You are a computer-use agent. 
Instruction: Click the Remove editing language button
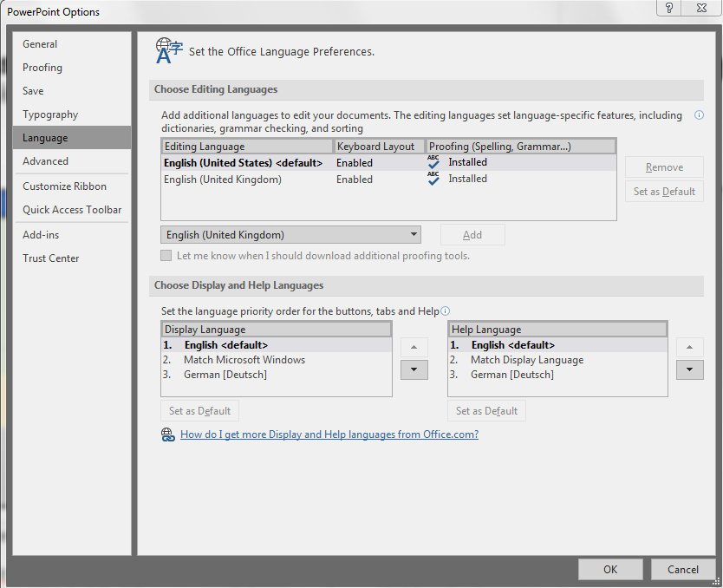click(664, 167)
